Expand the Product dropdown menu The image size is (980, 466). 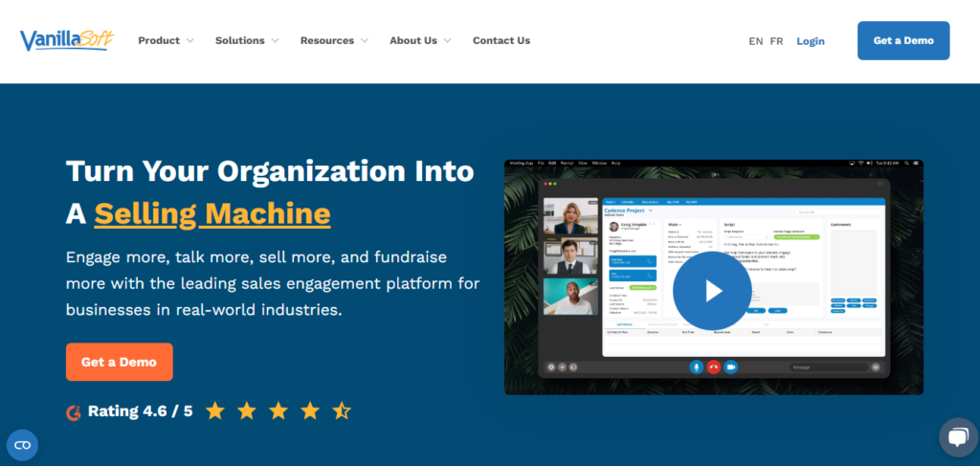coord(166,41)
